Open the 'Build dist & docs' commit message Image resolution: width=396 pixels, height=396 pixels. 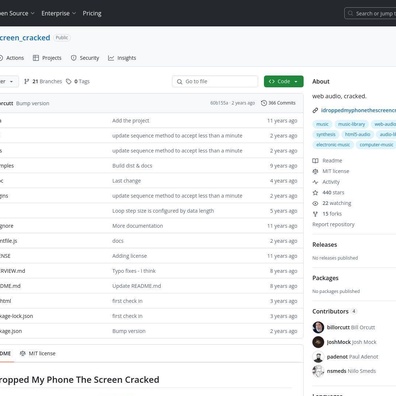tap(132, 166)
